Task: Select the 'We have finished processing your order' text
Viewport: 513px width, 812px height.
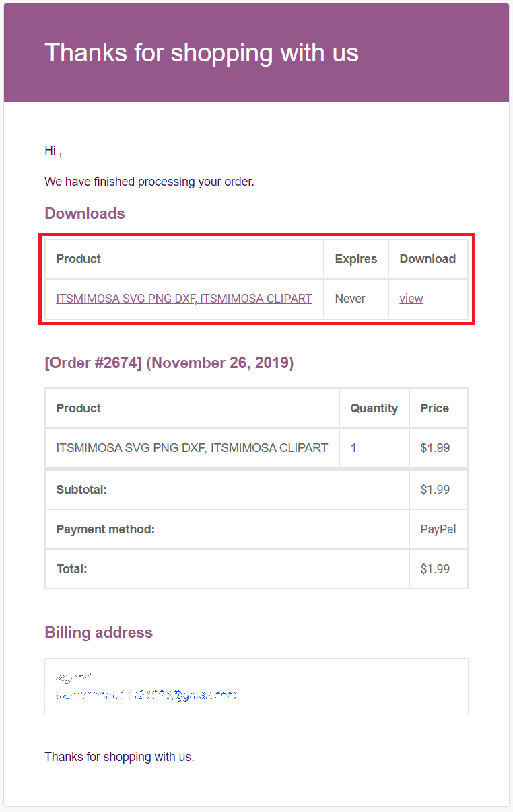Action: (149, 182)
